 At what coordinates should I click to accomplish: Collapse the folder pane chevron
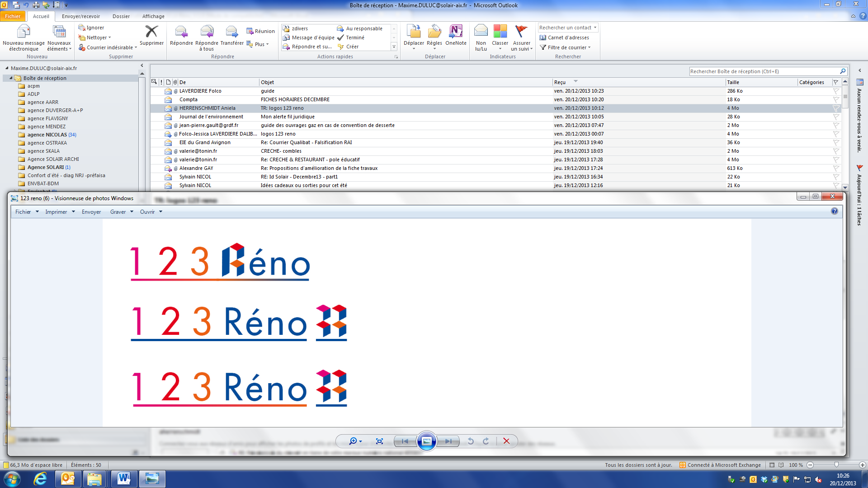coord(142,66)
